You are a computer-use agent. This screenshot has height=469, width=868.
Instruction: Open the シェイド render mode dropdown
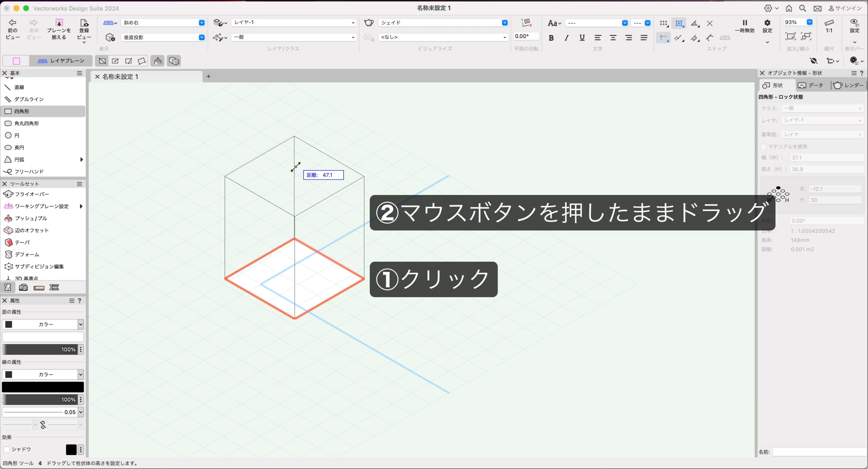click(443, 23)
